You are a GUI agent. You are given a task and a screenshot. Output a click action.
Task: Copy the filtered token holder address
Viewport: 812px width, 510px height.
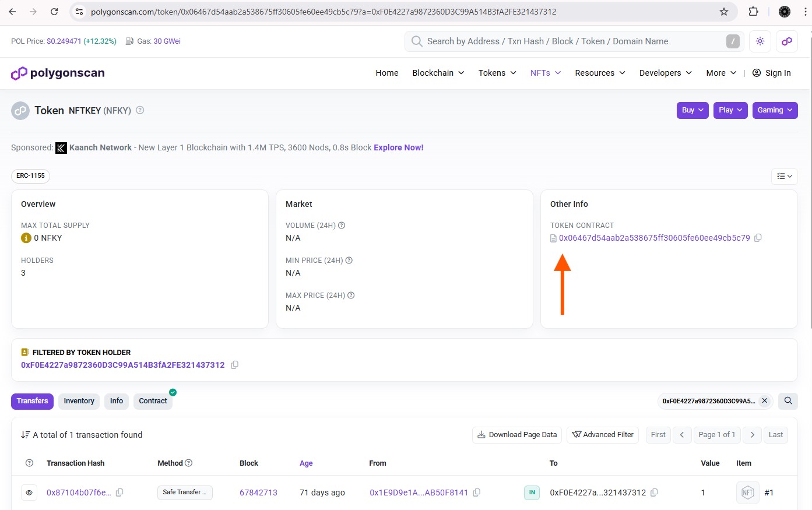tap(234, 365)
